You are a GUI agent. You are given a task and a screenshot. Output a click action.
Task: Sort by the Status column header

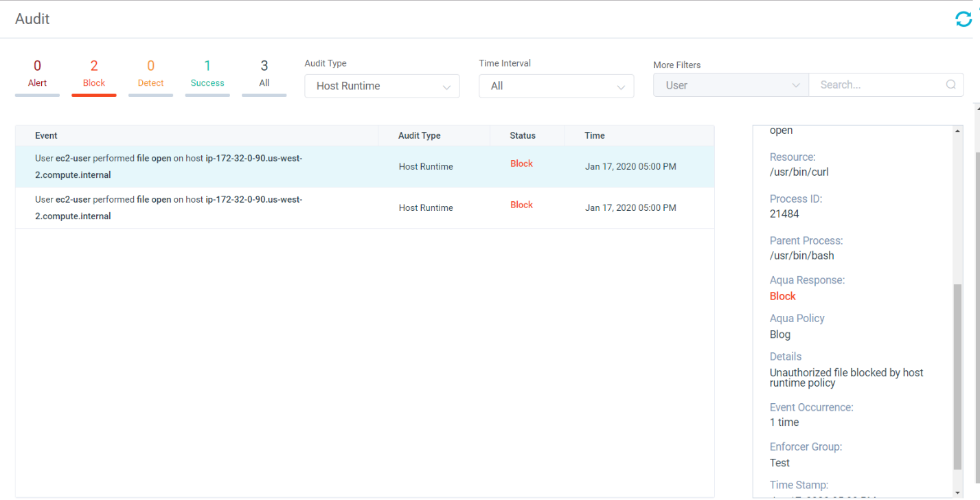point(523,135)
